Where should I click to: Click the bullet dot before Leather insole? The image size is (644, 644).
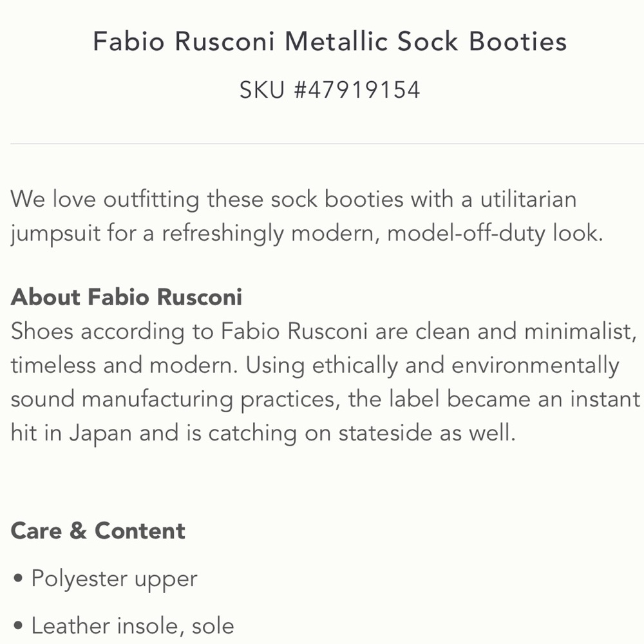(17, 625)
